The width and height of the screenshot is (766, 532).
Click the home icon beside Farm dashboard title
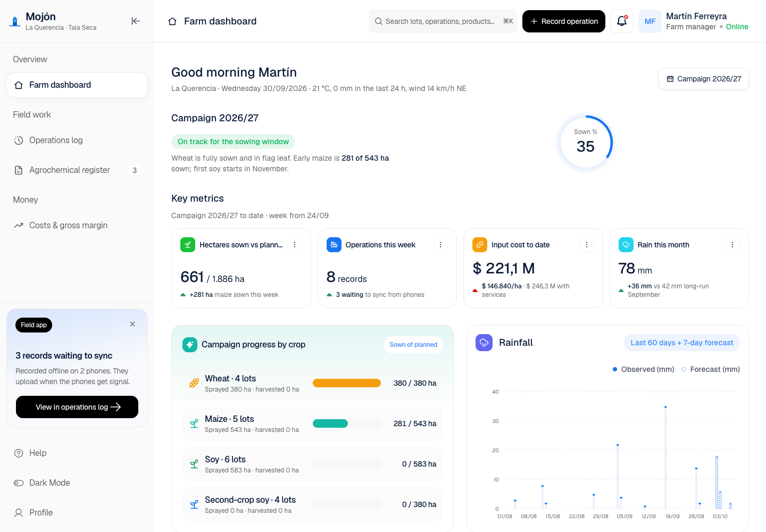pos(172,21)
